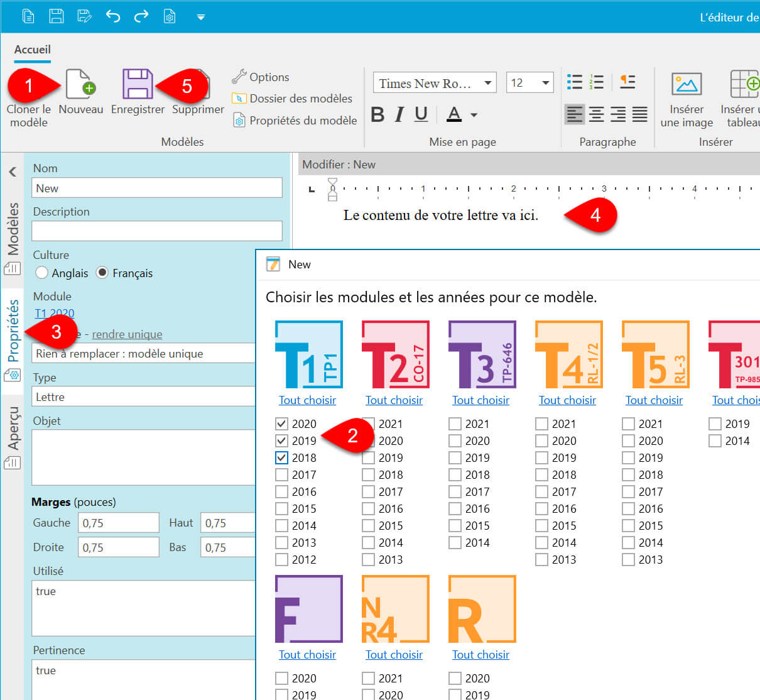This screenshot has width=760, height=700.
Task: Open the Rien à remplacer selector
Action: [x=143, y=353]
